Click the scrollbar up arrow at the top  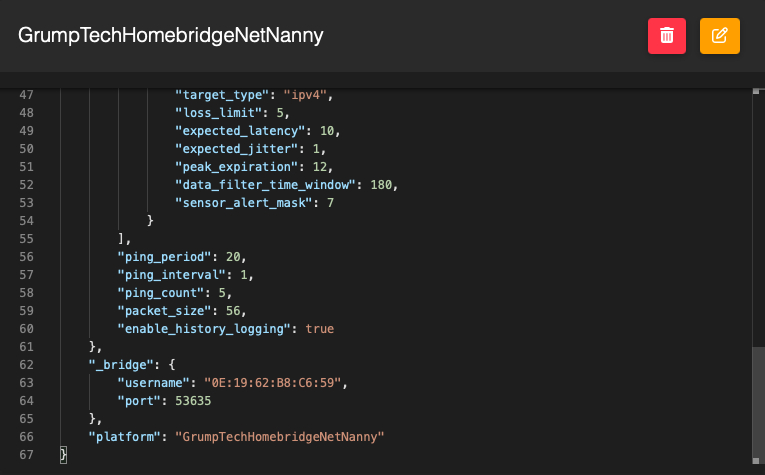tap(756, 91)
